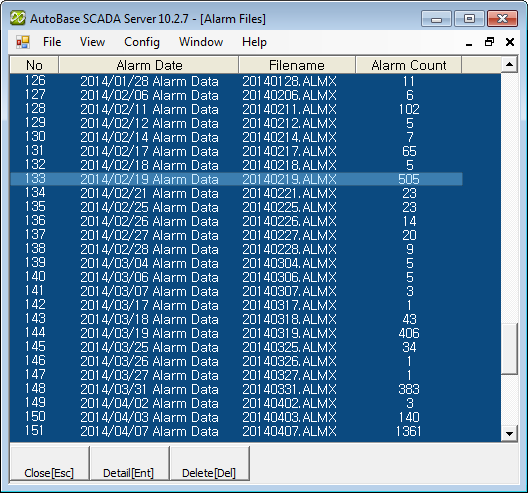Click the AutoBase SCADA title bar icon
Viewport: 528px width, 493px height.
click(18, 18)
